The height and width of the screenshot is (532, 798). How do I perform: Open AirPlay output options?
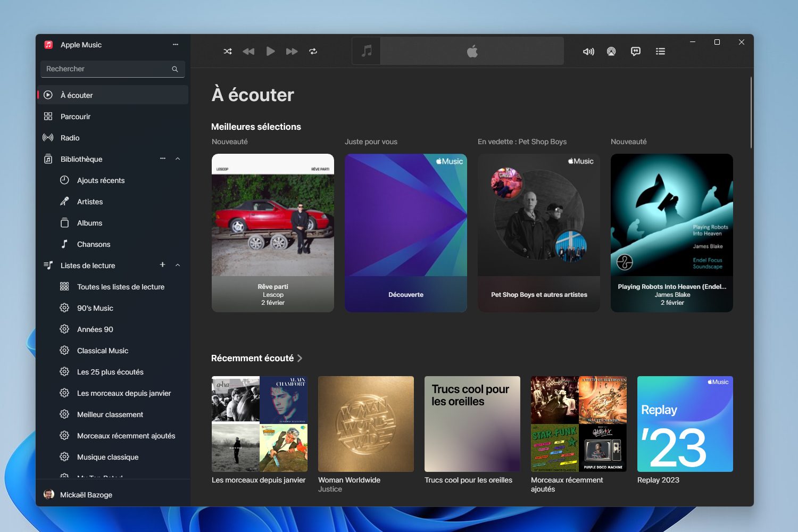tap(611, 52)
